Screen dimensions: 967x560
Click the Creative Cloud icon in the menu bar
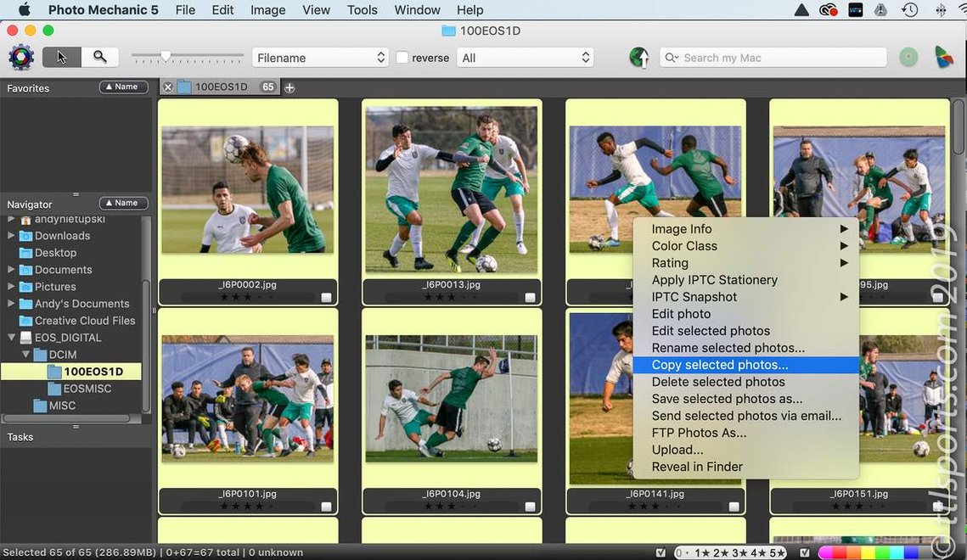click(x=829, y=10)
